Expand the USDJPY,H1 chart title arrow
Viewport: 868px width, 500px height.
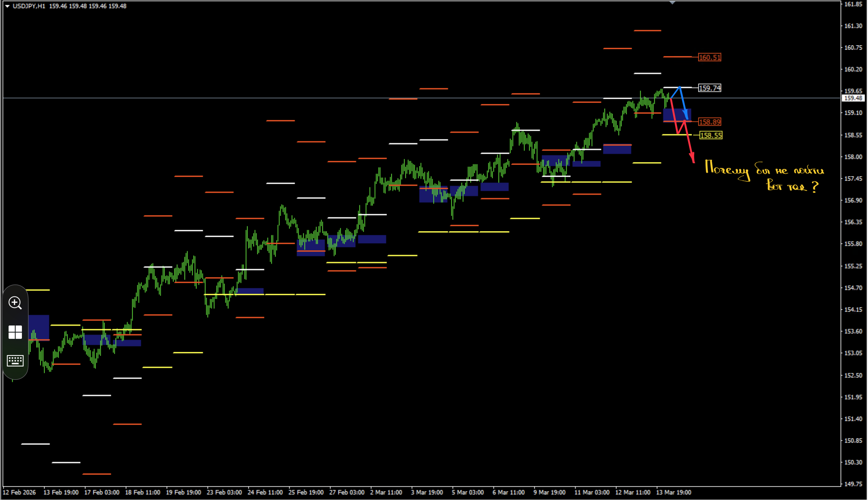[7, 6]
